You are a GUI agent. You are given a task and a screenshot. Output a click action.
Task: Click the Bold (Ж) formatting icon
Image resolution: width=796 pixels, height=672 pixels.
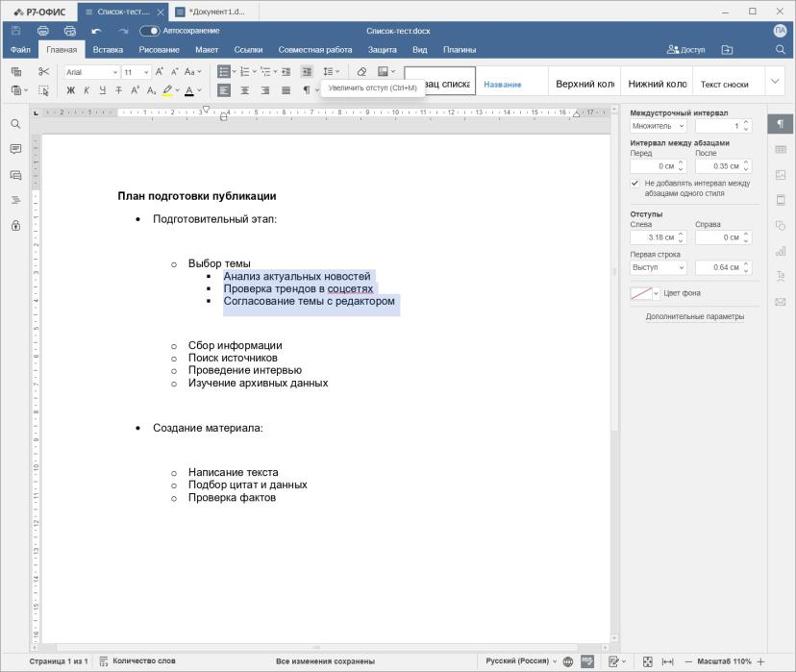click(70, 90)
